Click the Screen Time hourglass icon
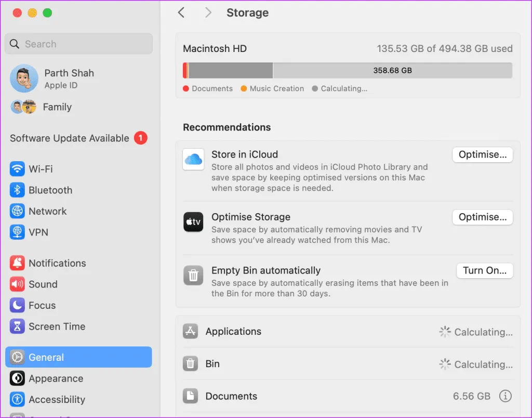 tap(17, 326)
